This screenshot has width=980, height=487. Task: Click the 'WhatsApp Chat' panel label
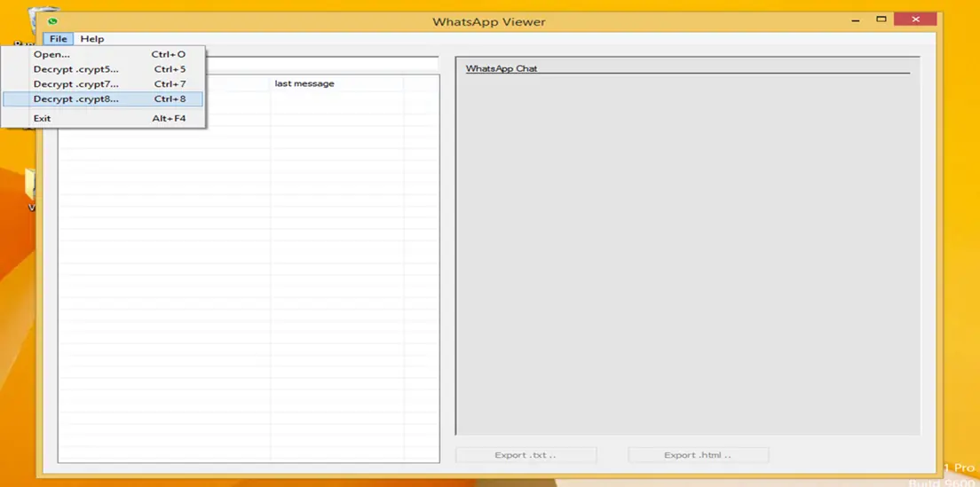point(502,68)
